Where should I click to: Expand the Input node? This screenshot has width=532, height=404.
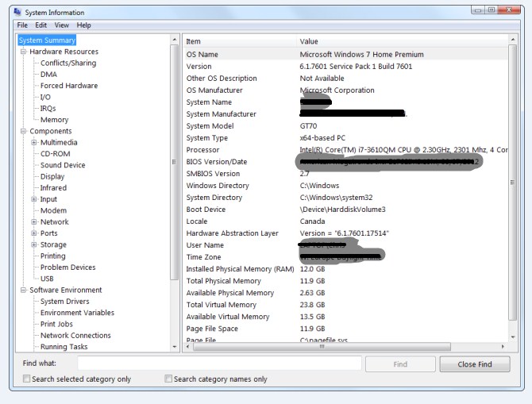[34, 199]
